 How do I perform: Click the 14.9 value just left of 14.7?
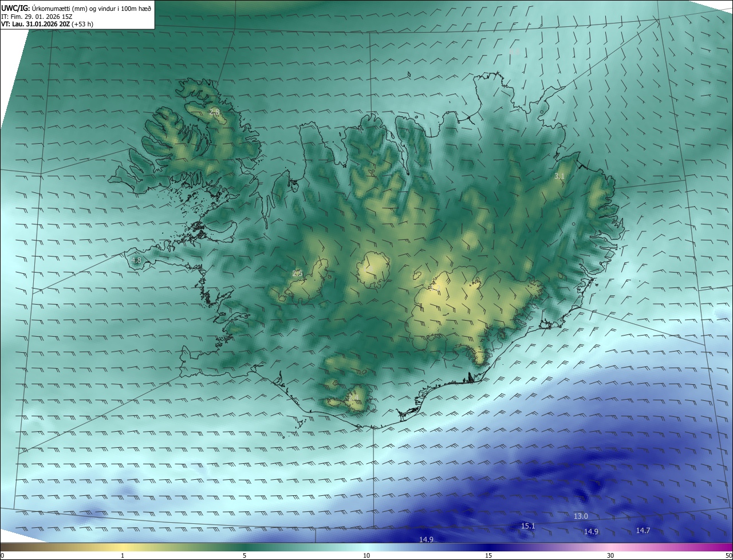coord(591,531)
